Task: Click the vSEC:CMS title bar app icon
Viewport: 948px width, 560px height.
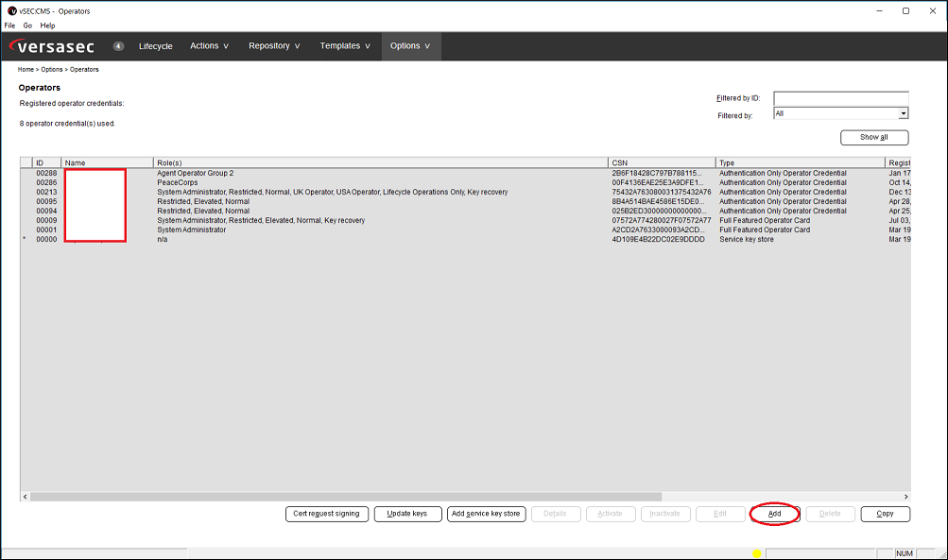Action: click(11, 11)
